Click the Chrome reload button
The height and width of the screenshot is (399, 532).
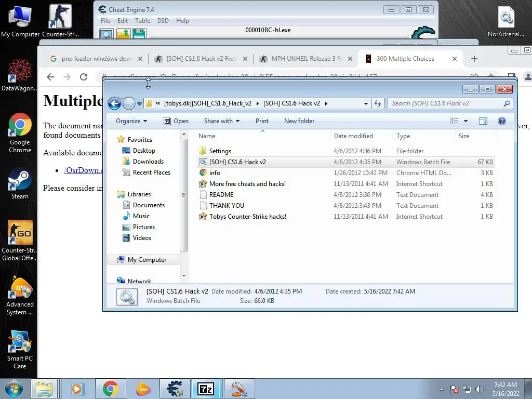84,77
